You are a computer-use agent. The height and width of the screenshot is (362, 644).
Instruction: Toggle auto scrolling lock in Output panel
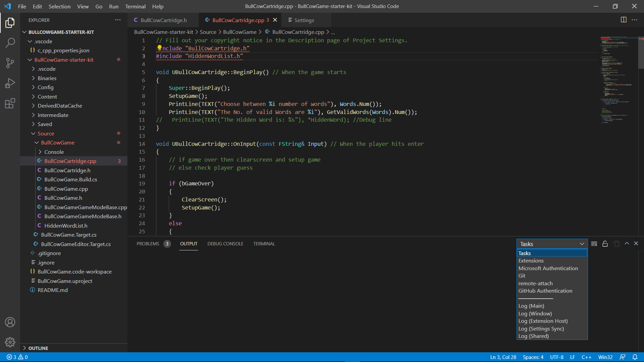(x=605, y=244)
